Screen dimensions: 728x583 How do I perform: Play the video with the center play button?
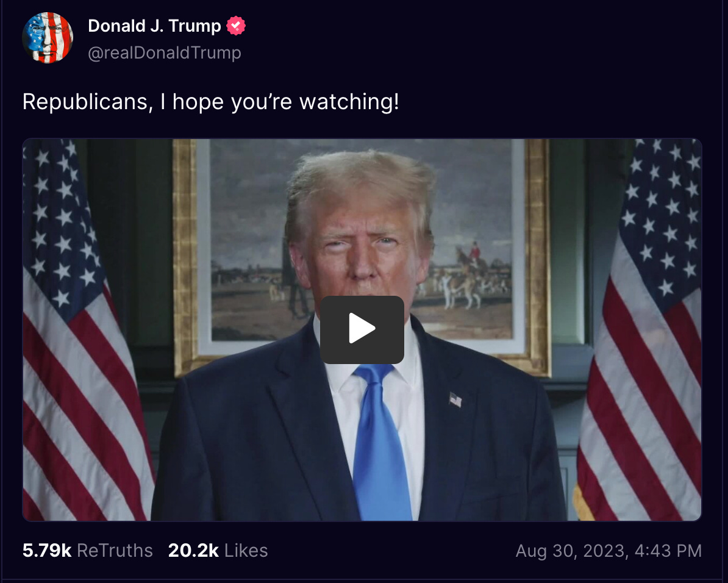point(362,329)
